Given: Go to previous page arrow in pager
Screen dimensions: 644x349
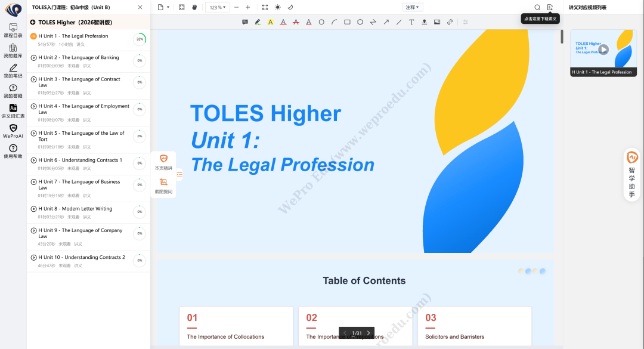Looking at the screenshot, I should pos(345,333).
